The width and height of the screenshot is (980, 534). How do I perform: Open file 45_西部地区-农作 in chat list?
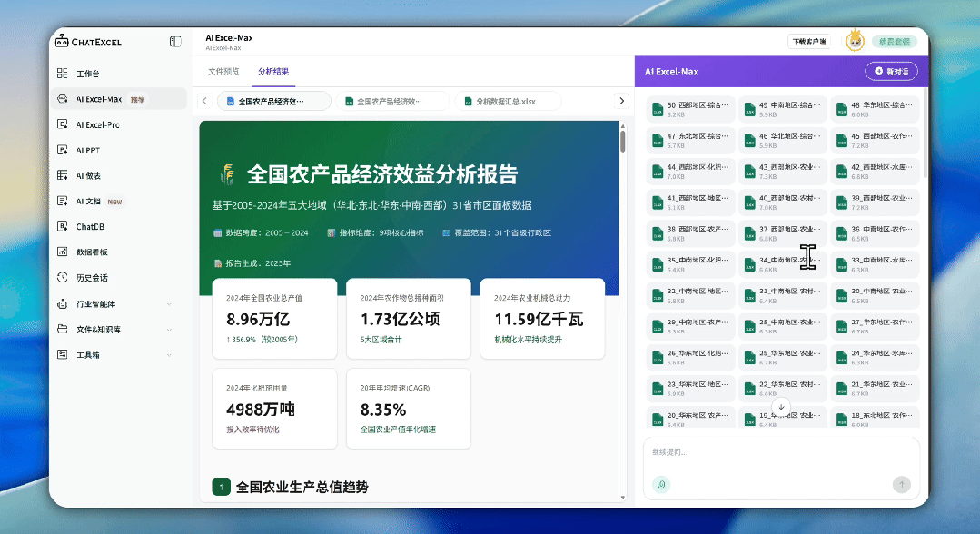point(875,140)
